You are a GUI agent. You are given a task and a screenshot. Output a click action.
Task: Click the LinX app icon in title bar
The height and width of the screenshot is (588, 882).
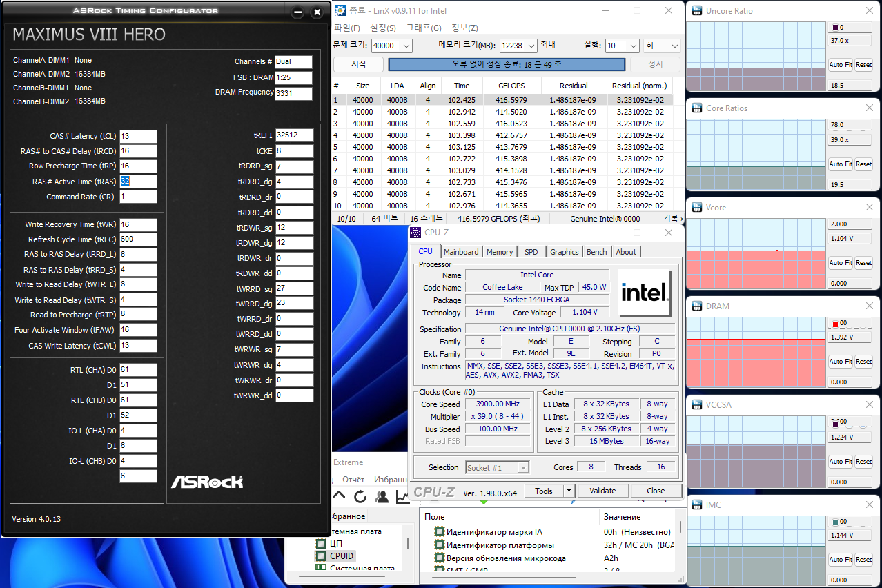pyautogui.click(x=340, y=10)
